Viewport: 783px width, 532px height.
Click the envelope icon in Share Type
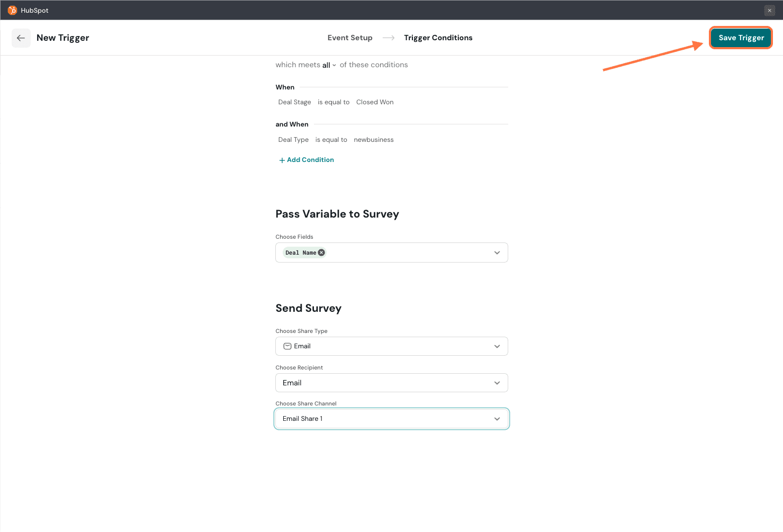point(287,346)
